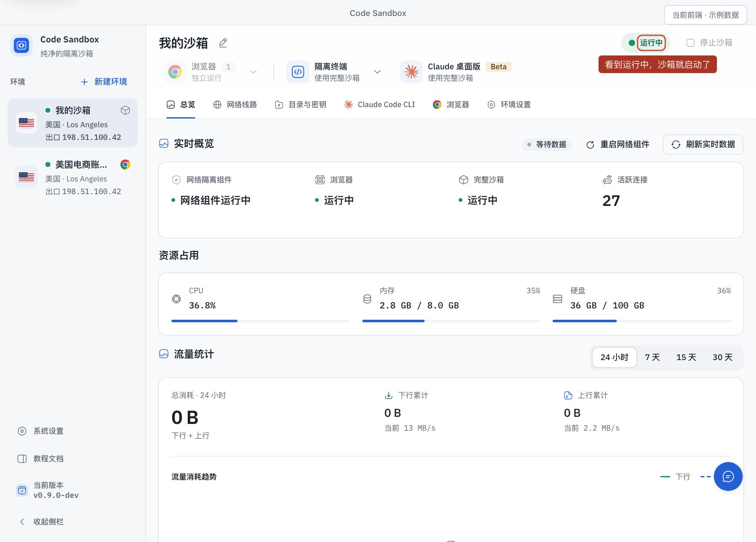Click the 当前前端 · 示例数据 button
Image resolution: width=756 pixels, height=542 pixels.
pyautogui.click(x=706, y=15)
